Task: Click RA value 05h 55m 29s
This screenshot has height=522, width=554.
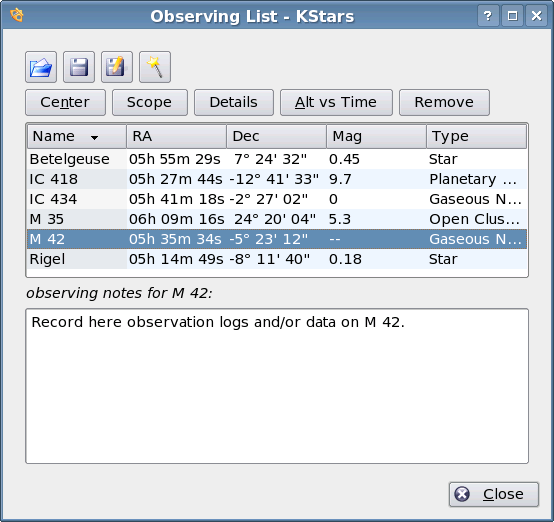Action: tap(175, 159)
